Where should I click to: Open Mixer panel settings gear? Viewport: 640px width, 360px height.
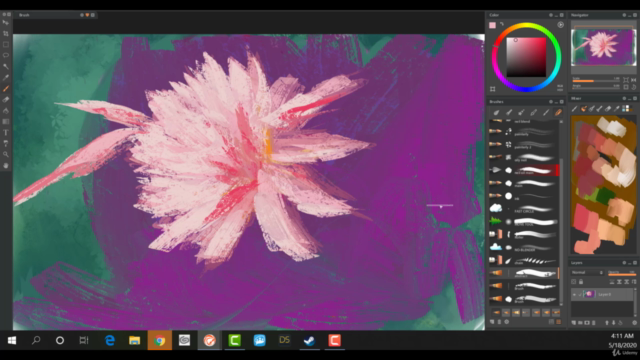(x=624, y=98)
